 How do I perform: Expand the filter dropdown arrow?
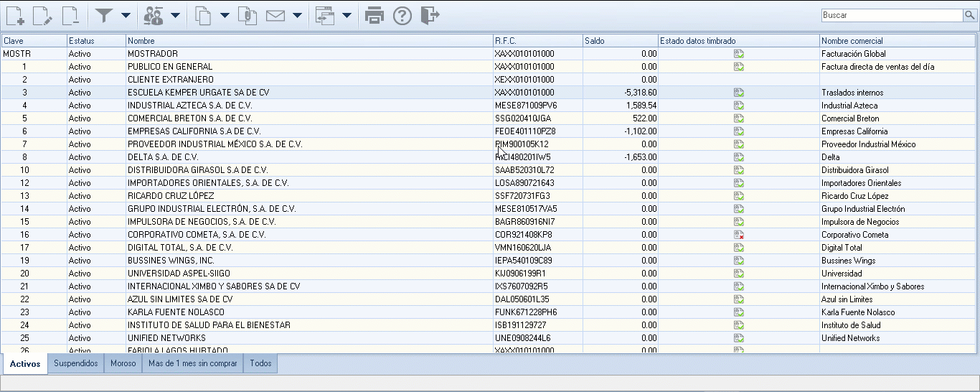(x=126, y=15)
